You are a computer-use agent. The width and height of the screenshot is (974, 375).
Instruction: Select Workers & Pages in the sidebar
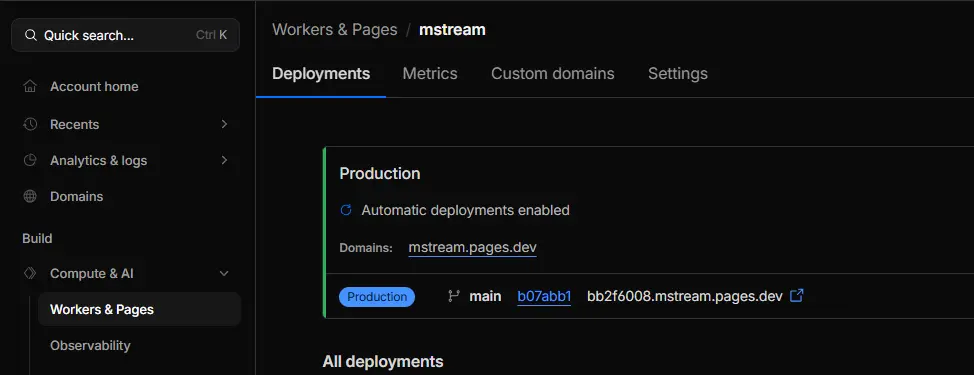click(139, 309)
